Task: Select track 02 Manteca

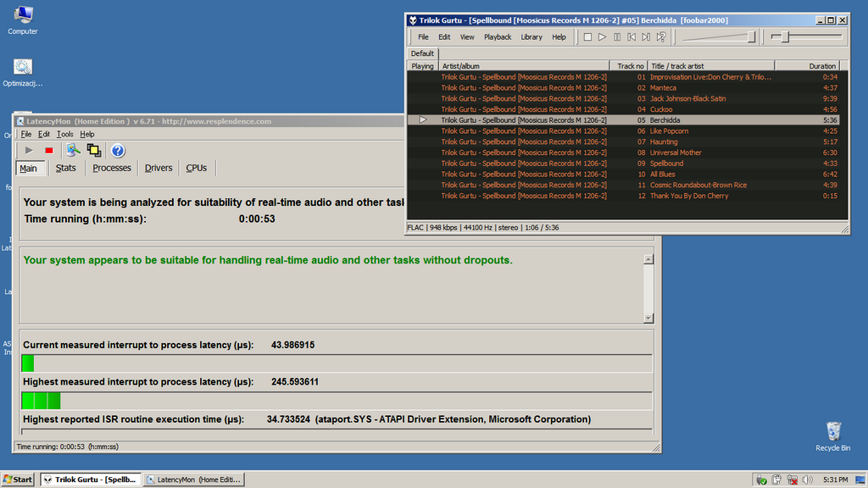Action: [623, 88]
